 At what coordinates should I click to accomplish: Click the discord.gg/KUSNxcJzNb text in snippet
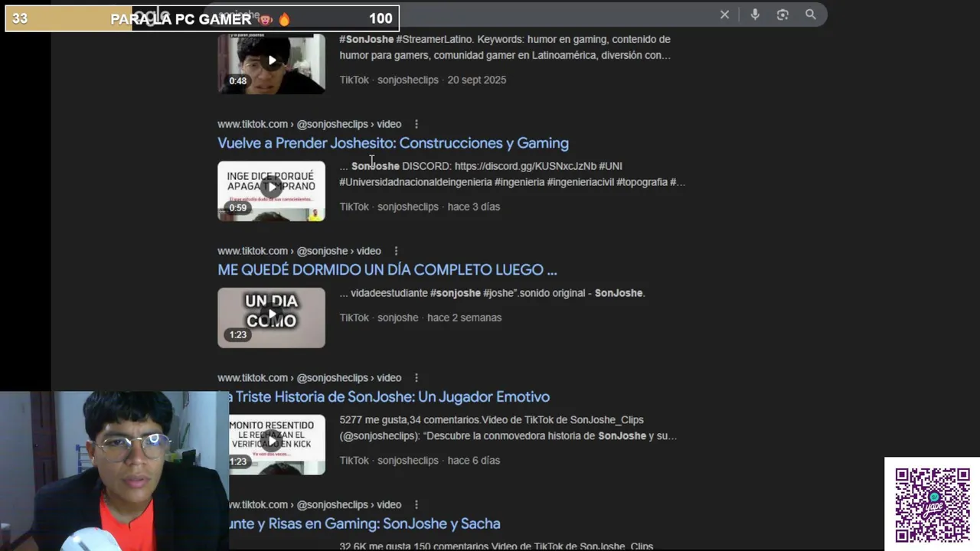click(x=524, y=166)
